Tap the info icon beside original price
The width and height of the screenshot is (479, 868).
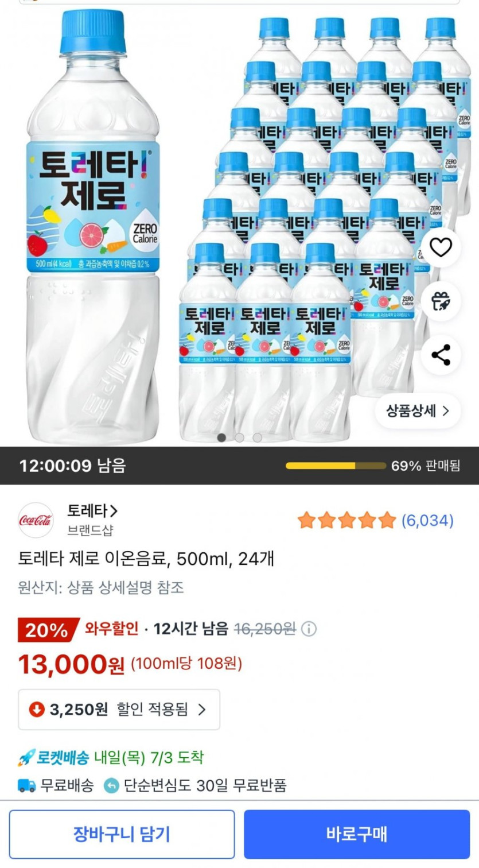click(309, 629)
